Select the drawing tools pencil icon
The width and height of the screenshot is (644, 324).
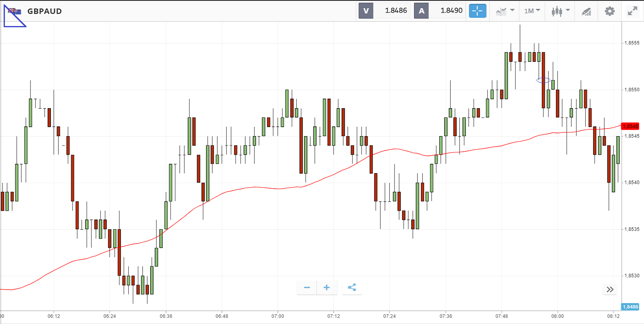pos(586,11)
